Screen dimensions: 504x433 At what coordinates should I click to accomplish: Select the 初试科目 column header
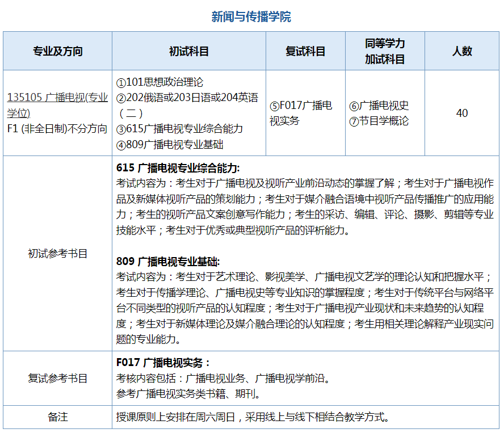pos(189,51)
